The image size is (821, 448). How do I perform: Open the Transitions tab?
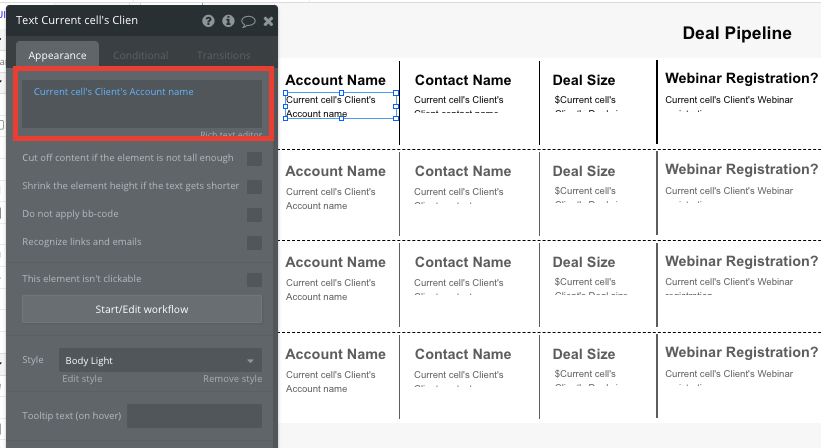pyautogui.click(x=224, y=55)
